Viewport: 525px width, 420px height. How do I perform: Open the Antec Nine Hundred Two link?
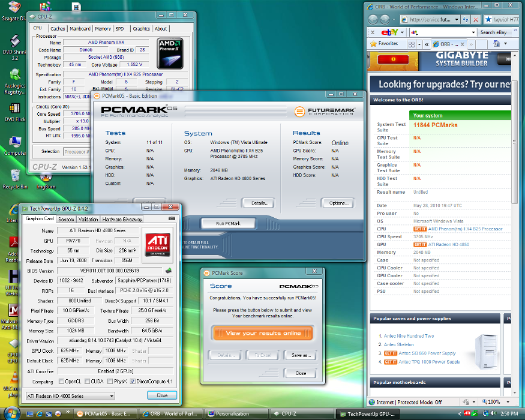[409, 336]
